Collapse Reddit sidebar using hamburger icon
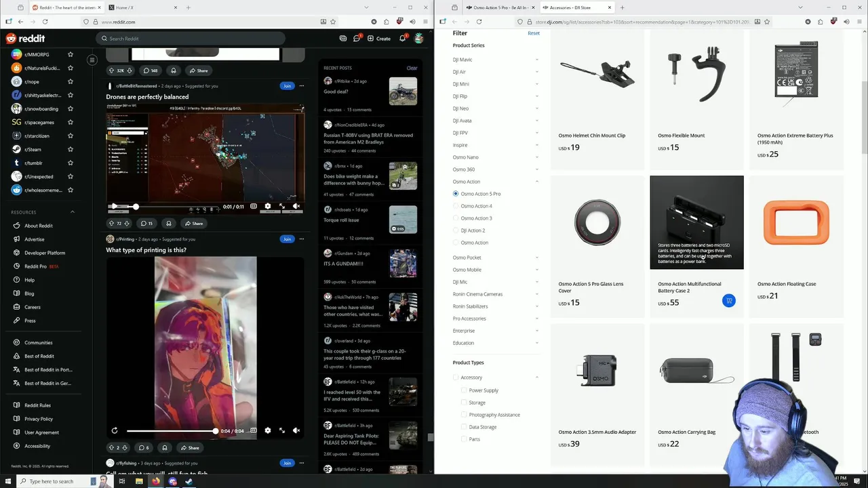868x488 pixels. 92,60
